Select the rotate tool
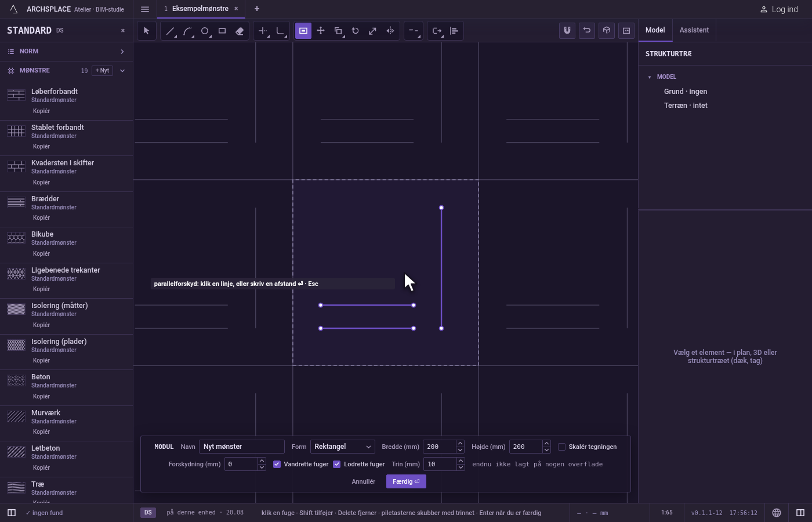Screen dimensions: 812x522 click(356, 31)
